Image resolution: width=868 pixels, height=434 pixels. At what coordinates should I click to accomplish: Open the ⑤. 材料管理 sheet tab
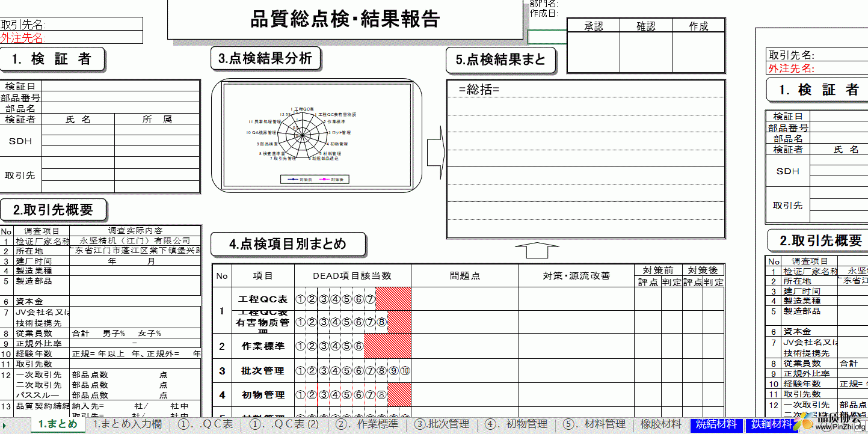tap(595, 424)
